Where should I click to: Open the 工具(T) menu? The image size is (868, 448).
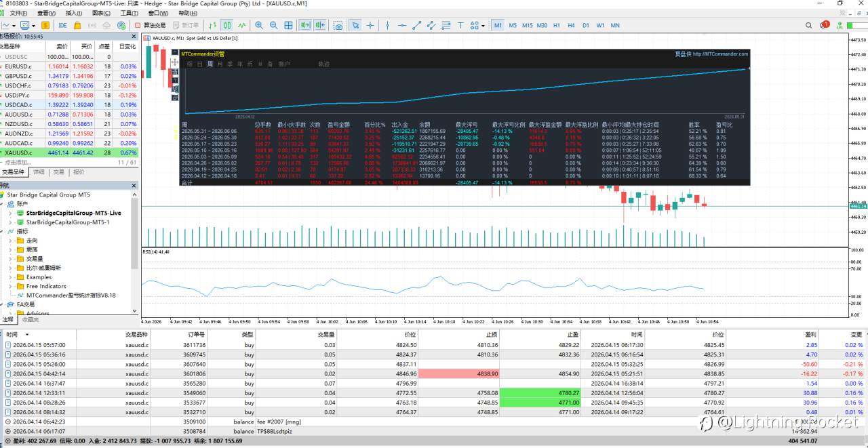click(x=129, y=13)
